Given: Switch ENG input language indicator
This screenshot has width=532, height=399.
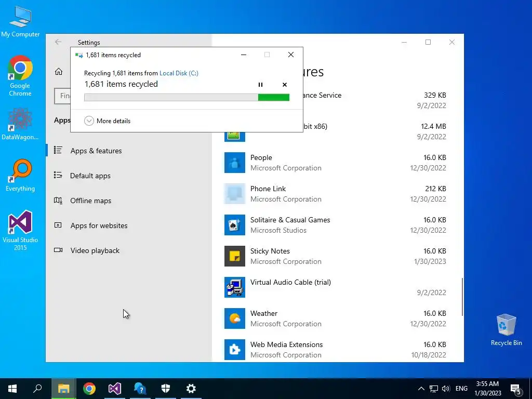Looking at the screenshot, I should [461, 389].
